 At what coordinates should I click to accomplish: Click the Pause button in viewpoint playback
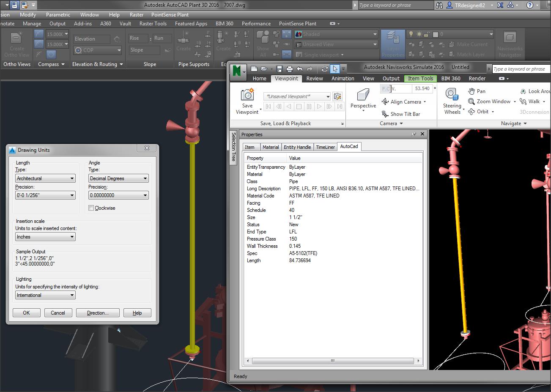coord(309,107)
